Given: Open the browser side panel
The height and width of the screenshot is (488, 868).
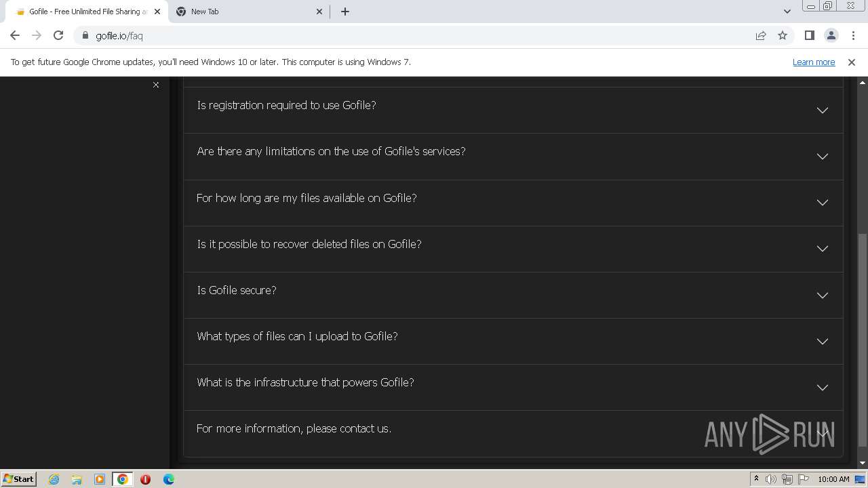Looking at the screenshot, I should (809, 35).
